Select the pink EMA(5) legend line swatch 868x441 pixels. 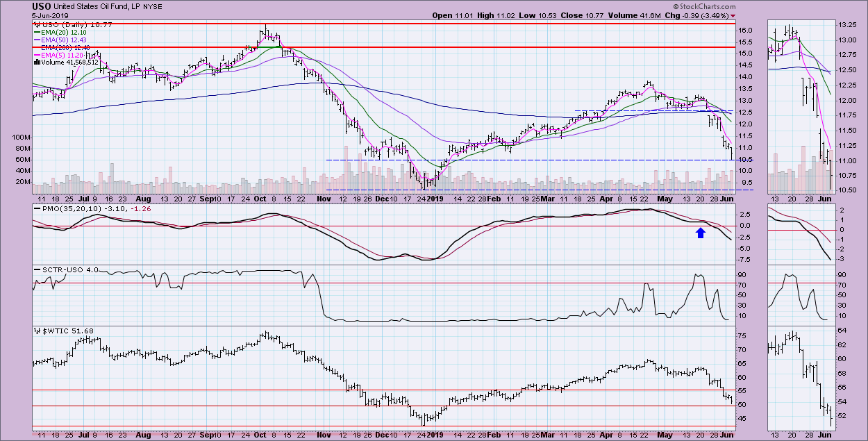coord(37,55)
